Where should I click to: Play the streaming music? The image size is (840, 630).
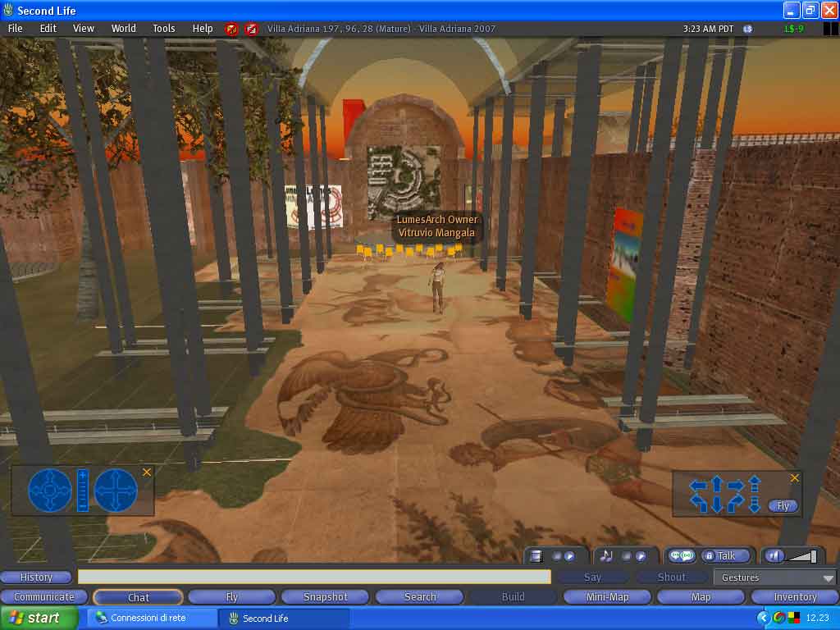pyautogui.click(x=641, y=556)
